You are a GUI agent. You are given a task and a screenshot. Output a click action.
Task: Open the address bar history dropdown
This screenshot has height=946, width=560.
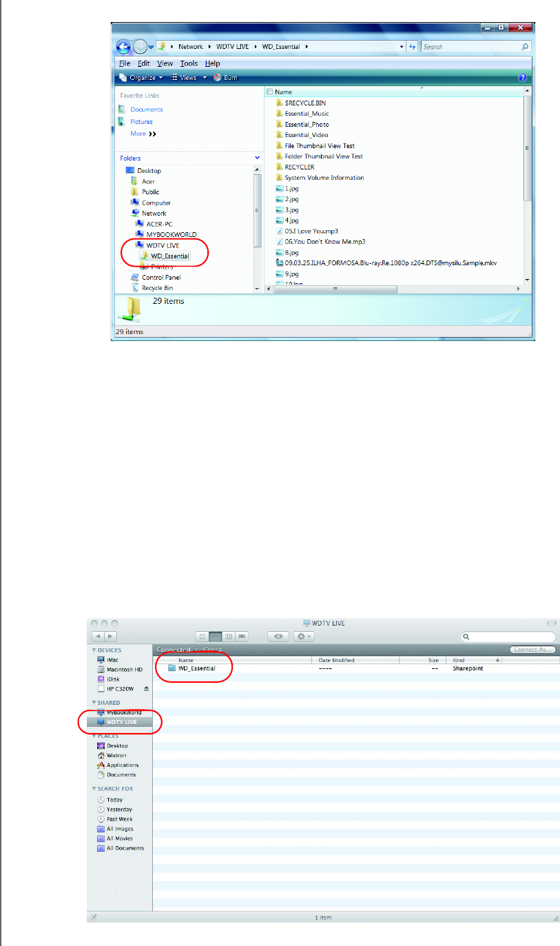click(402, 47)
